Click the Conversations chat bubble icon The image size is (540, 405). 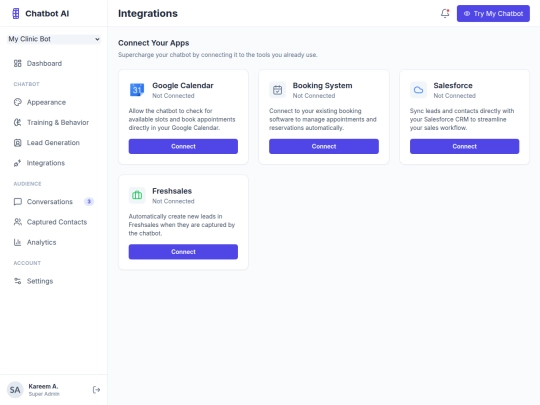point(18,202)
